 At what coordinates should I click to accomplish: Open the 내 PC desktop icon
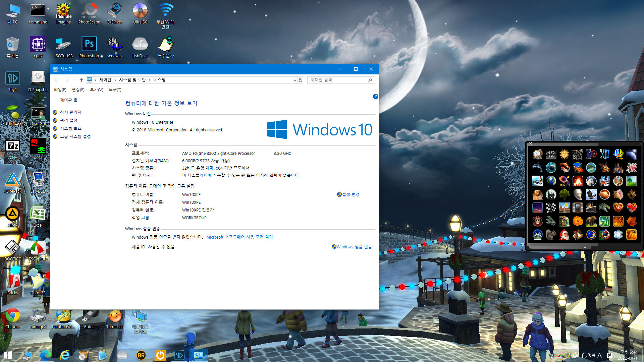pos(13,13)
